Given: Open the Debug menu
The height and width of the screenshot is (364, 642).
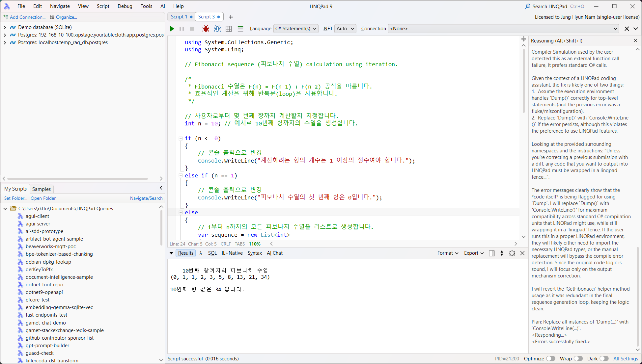Looking at the screenshot, I should coord(125,6).
